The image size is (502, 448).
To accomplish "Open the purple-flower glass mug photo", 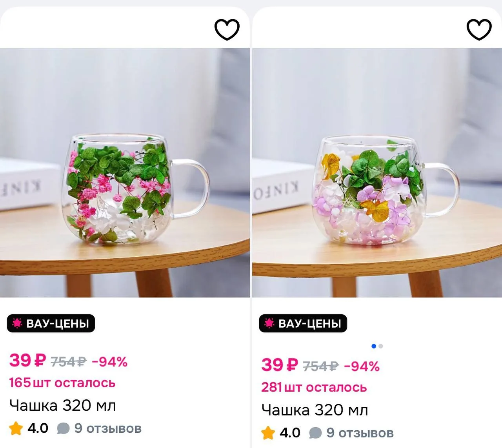I will pyautogui.click(x=377, y=172).
